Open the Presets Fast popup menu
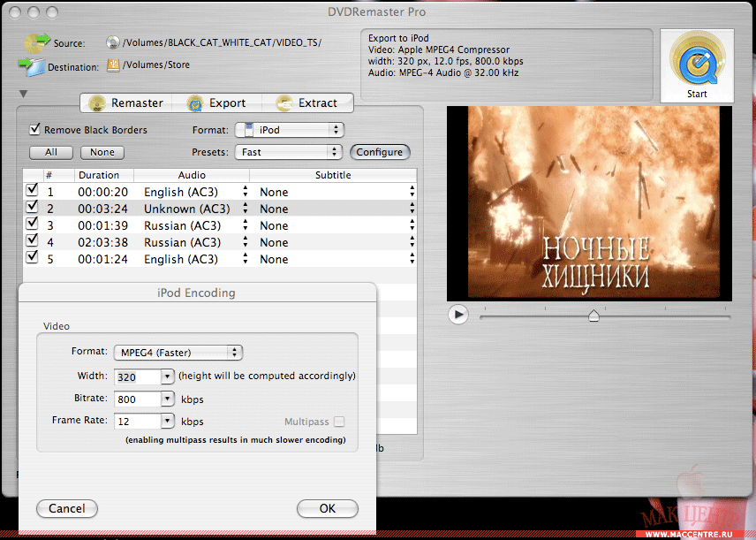756x540 pixels. 288,152
